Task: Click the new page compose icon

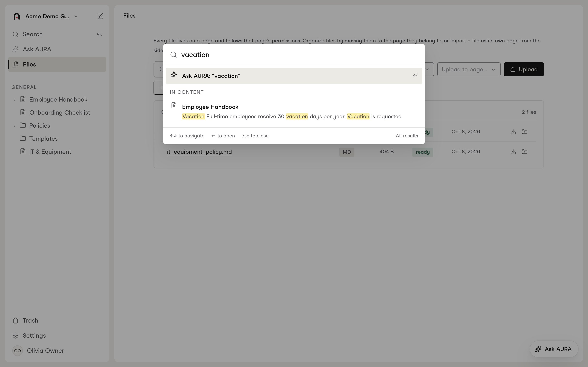Action: click(100, 16)
